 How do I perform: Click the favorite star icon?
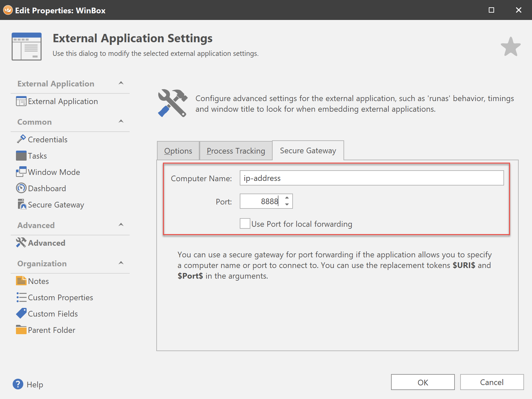(510, 47)
